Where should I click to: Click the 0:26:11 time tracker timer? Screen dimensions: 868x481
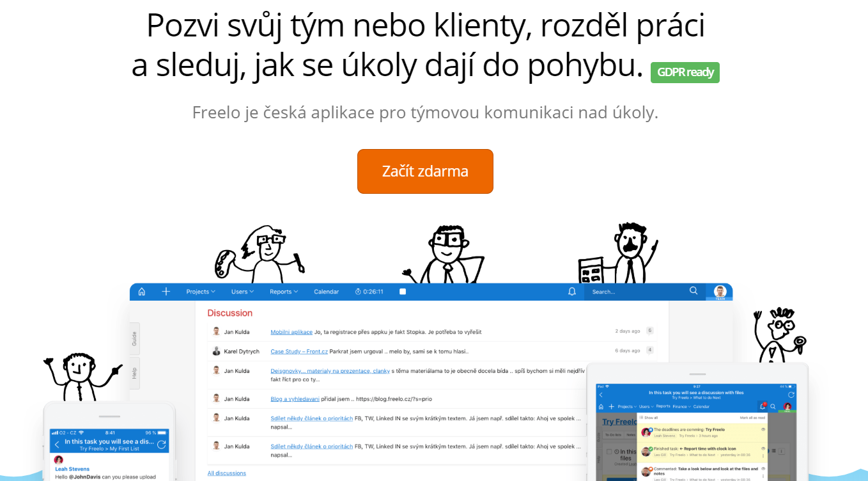(369, 292)
